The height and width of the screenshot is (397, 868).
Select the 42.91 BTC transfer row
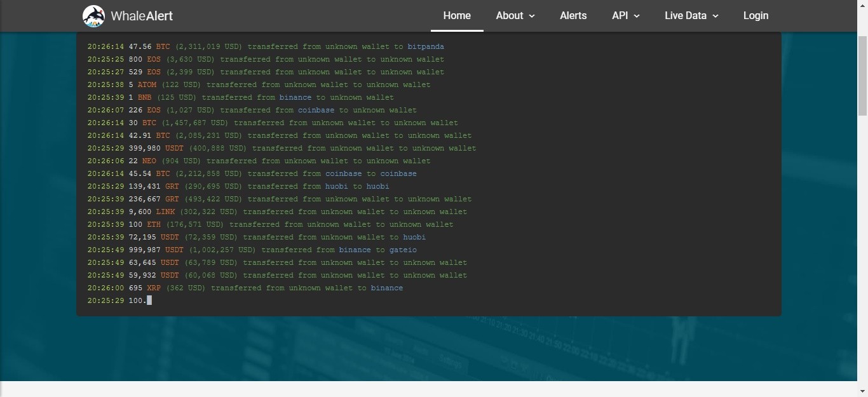coord(280,135)
